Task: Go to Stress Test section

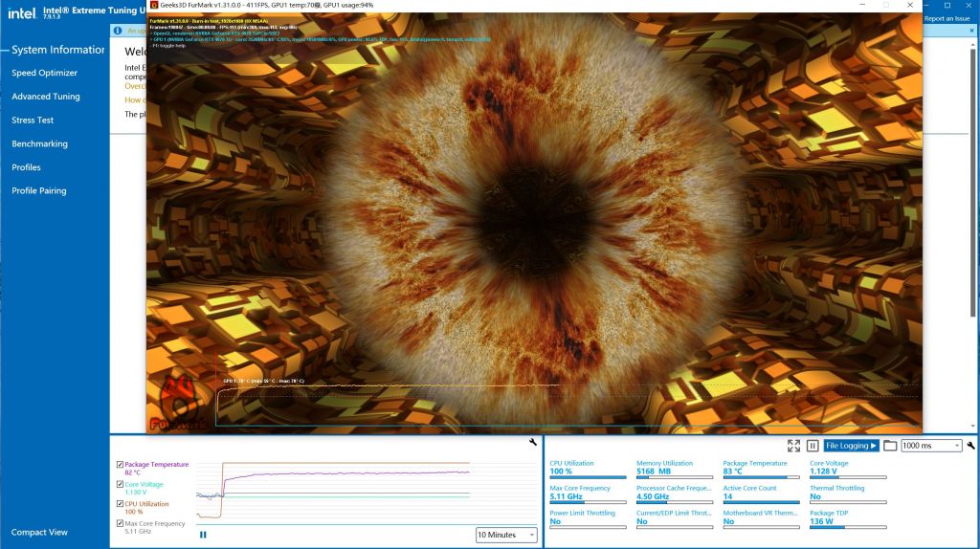Action: (33, 120)
